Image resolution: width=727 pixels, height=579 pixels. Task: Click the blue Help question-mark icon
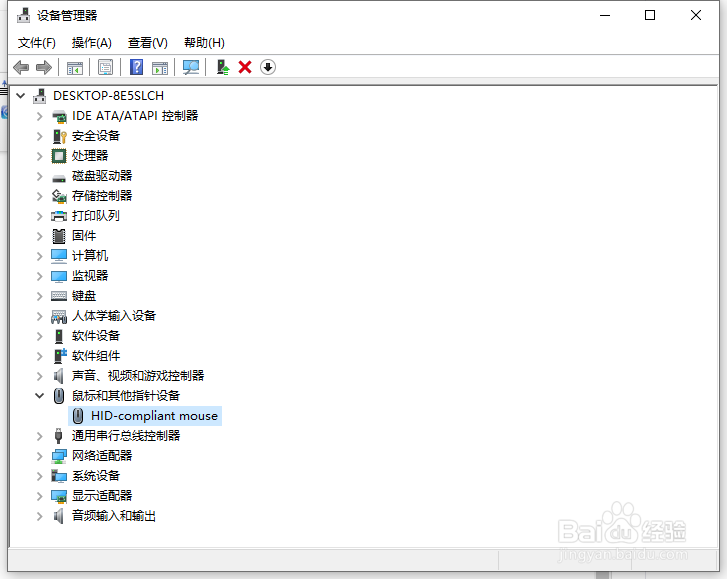pyautogui.click(x=136, y=68)
